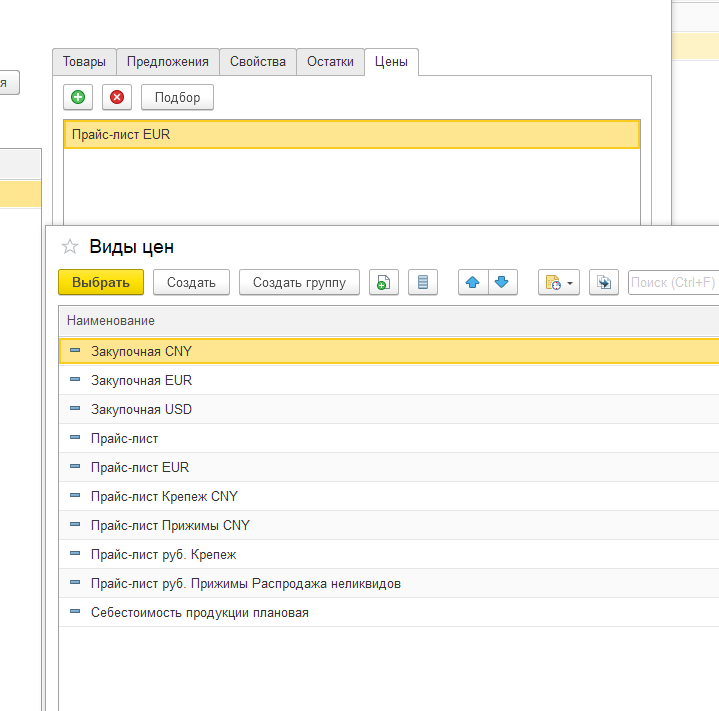Move item down with blue arrow
719x711 pixels.
[503, 282]
